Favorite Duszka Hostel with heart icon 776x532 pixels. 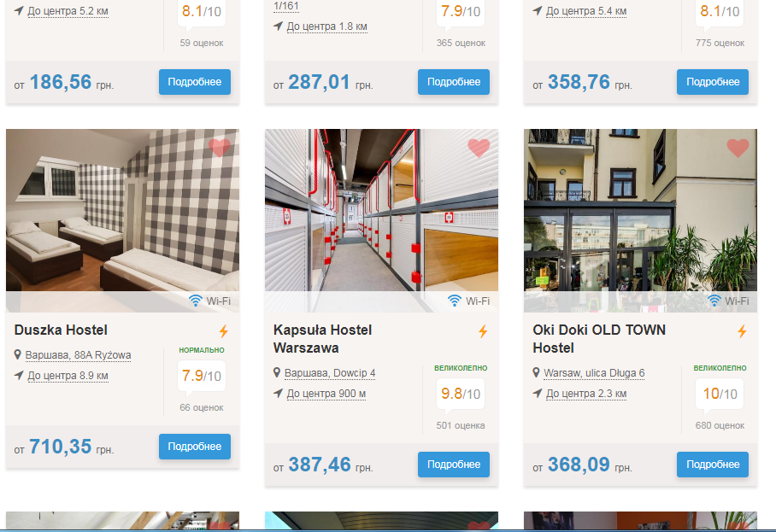[220, 148]
